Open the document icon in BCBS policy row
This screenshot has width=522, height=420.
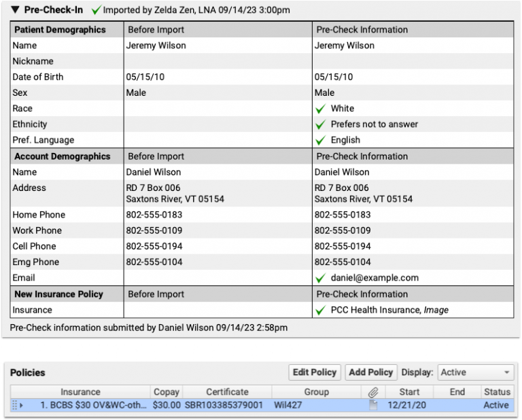373,405
